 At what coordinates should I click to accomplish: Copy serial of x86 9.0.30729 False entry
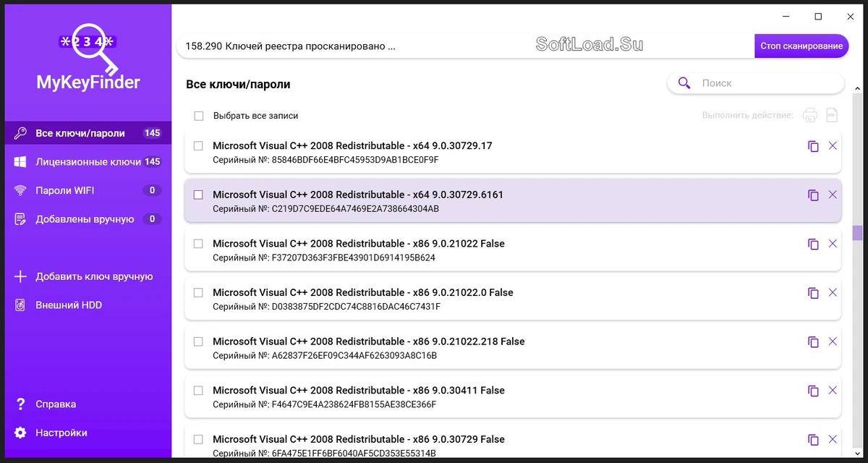pyautogui.click(x=813, y=439)
